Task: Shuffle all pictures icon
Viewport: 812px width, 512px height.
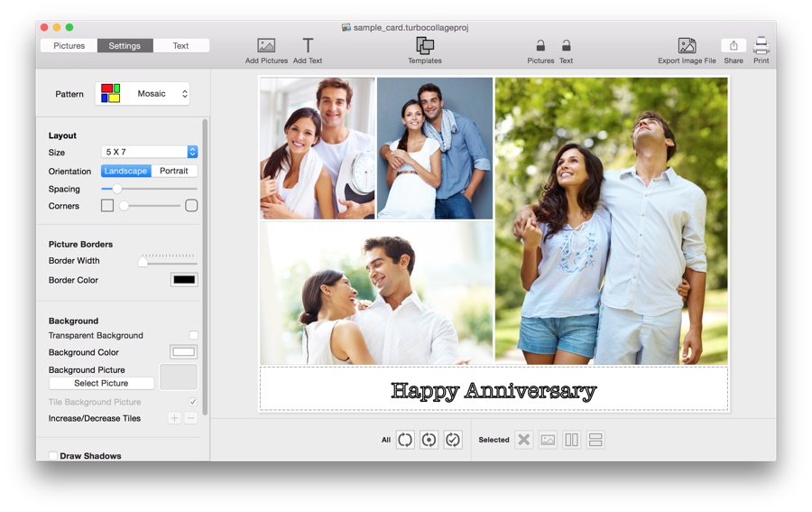Action: tap(405, 440)
